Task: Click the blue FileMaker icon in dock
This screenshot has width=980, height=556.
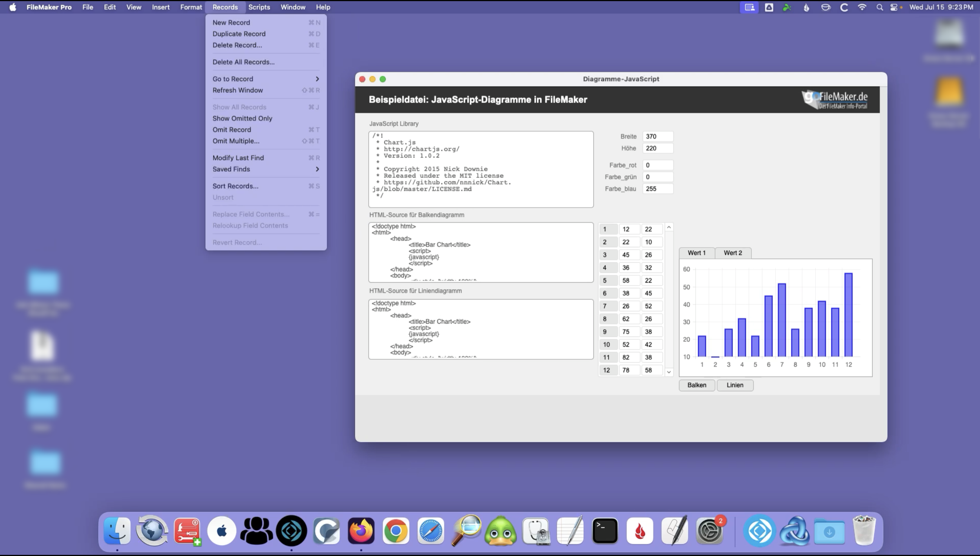Action: coord(760,531)
